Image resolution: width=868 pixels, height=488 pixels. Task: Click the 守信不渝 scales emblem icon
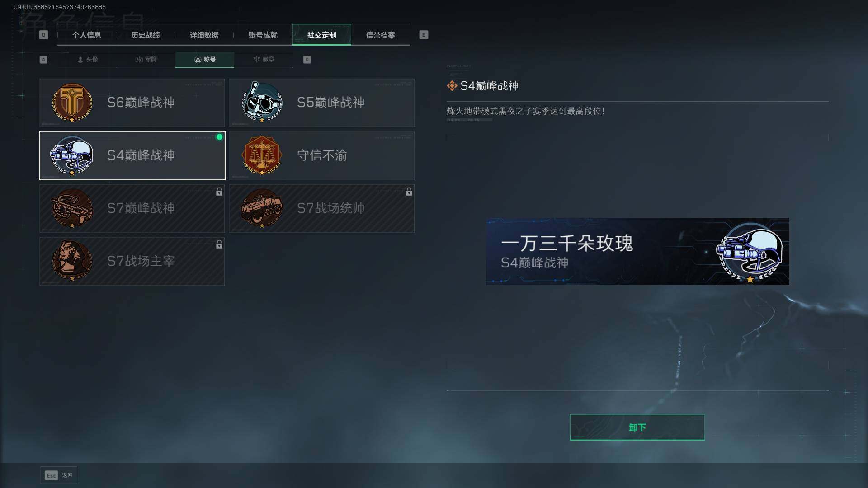[262, 155]
